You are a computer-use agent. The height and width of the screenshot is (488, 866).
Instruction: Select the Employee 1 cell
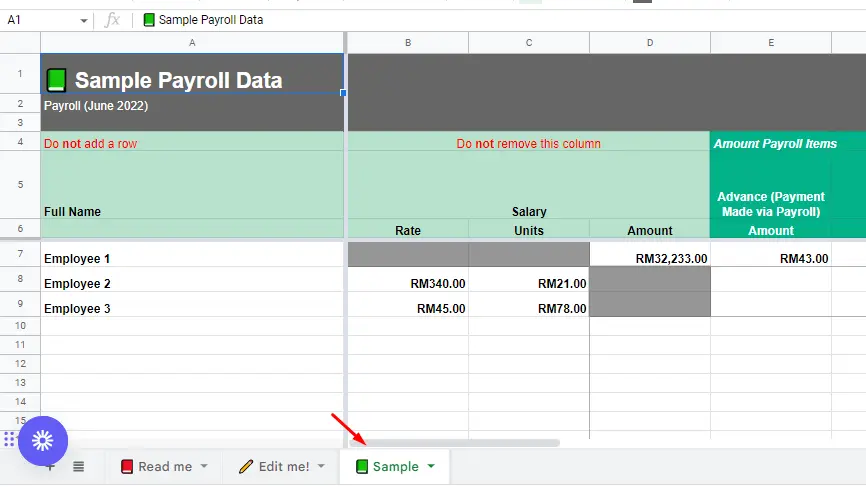pos(192,254)
